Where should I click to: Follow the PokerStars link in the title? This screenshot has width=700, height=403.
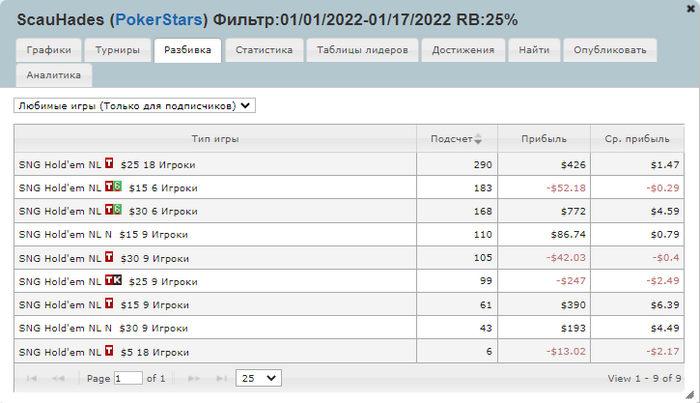click(159, 20)
